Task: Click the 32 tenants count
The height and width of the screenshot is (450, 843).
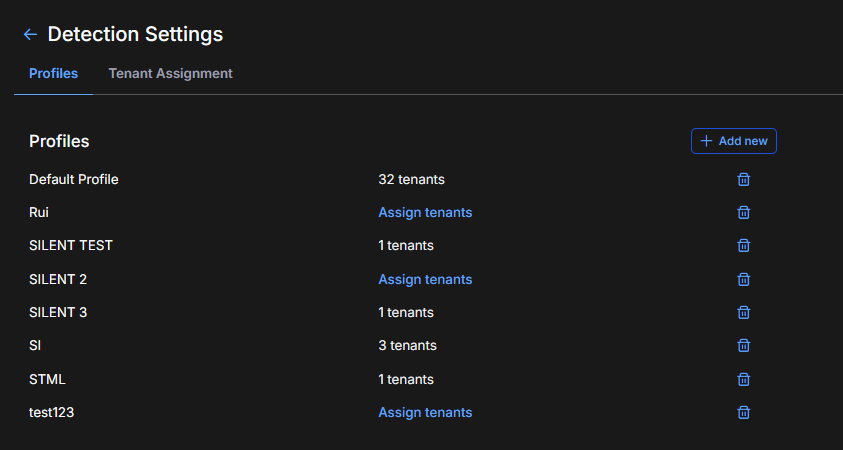Action: tap(411, 179)
